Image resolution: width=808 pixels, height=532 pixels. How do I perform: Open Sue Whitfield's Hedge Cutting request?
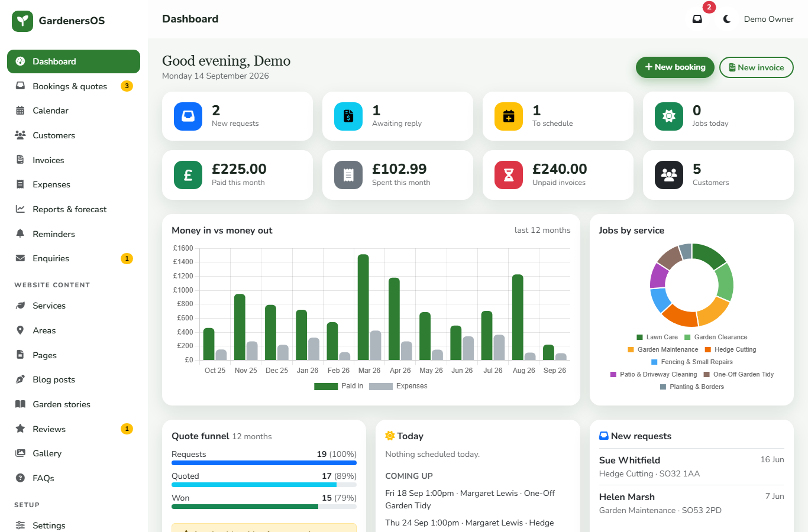coord(691,466)
